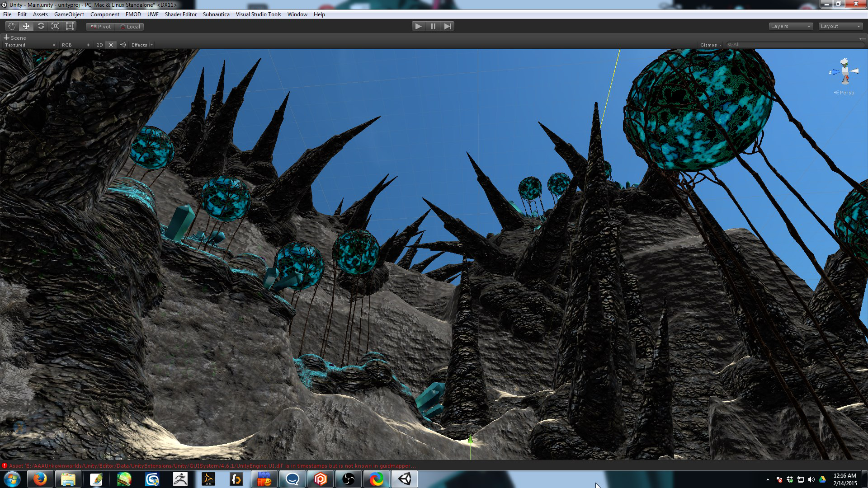Toggle 2D scene view mode
This screenshot has width=868, height=488.
click(x=99, y=45)
